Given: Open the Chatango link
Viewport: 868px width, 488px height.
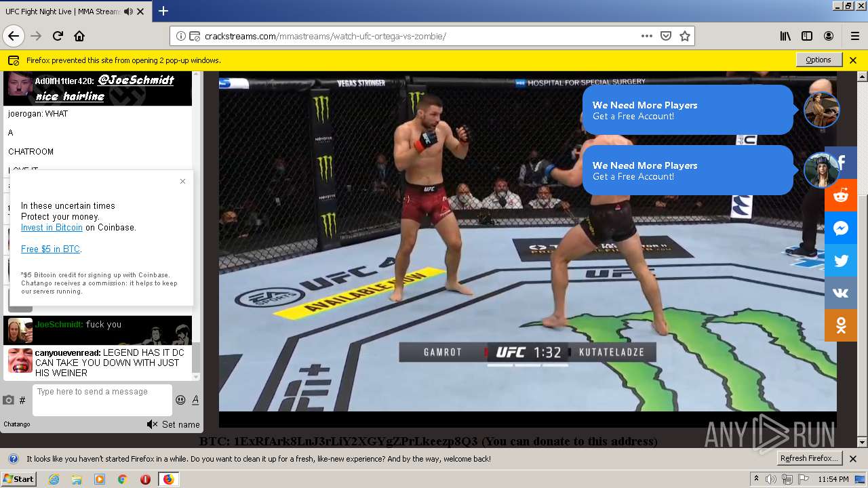Looking at the screenshot, I should [17, 424].
